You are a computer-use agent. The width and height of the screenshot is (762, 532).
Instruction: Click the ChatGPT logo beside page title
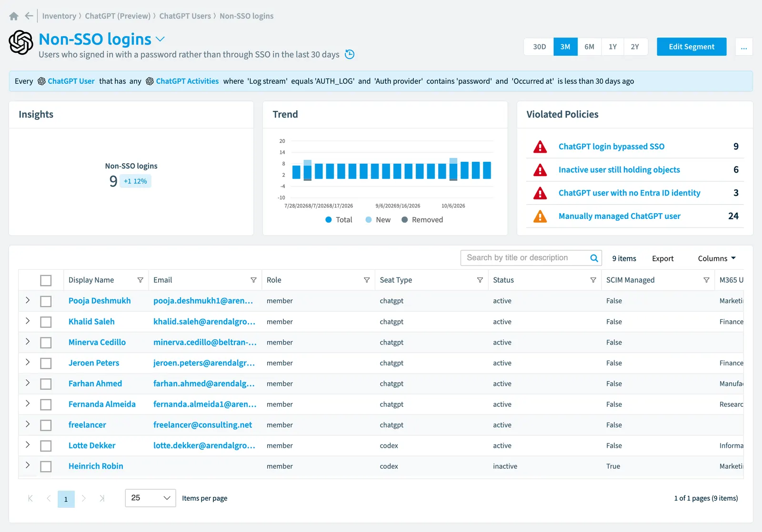[x=21, y=42]
